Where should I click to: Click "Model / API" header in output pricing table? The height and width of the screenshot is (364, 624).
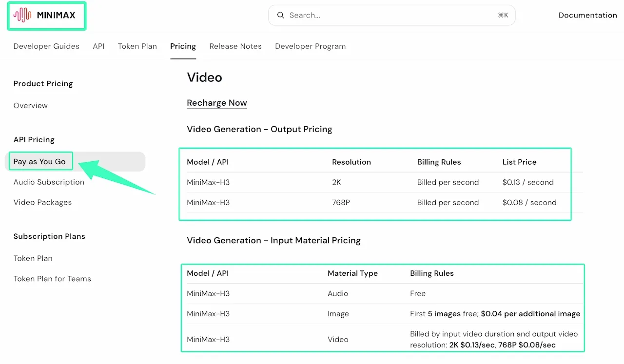(x=208, y=162)
